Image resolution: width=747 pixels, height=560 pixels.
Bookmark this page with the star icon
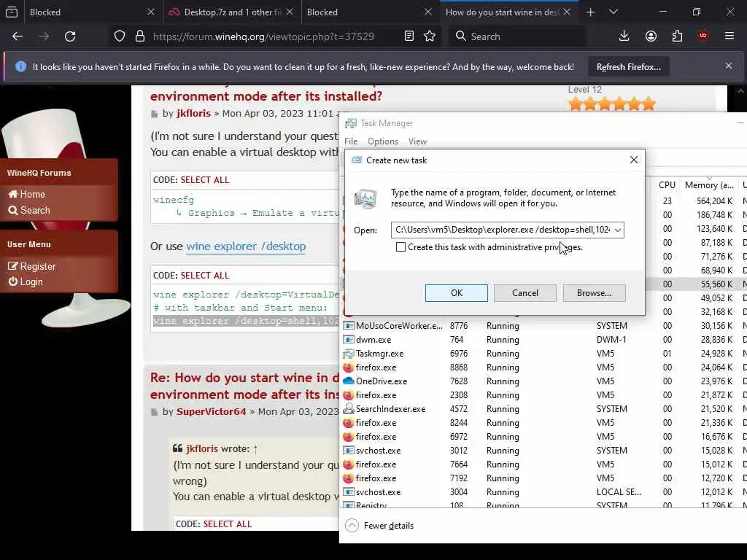(430, 36)
